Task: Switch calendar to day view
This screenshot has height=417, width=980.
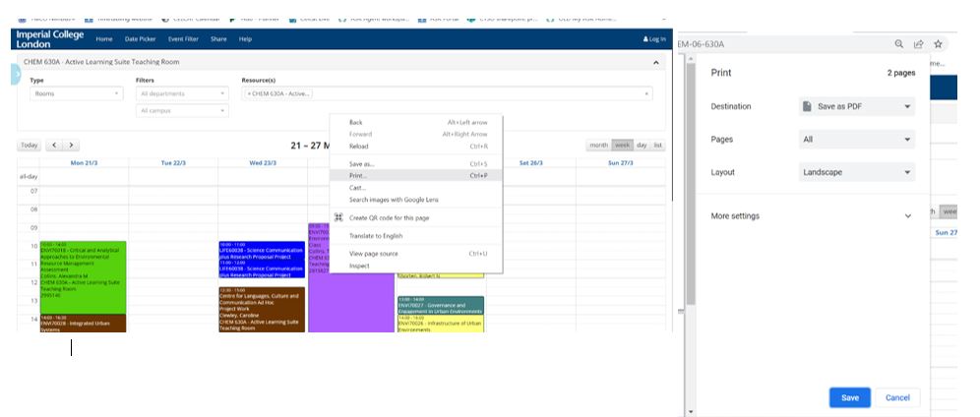Action: click(642, 145)
